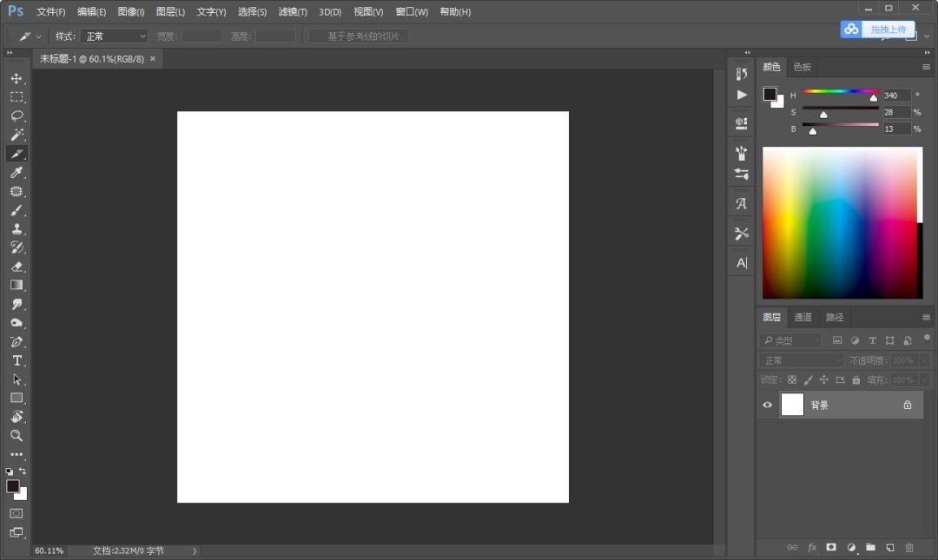Select the Move tool
The height and width of the screenshot is (560, 938).
(17, 78)
